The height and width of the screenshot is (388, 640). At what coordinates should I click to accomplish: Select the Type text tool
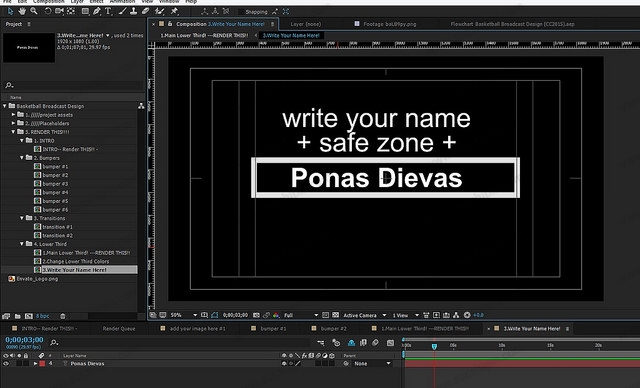coord(108,11)
